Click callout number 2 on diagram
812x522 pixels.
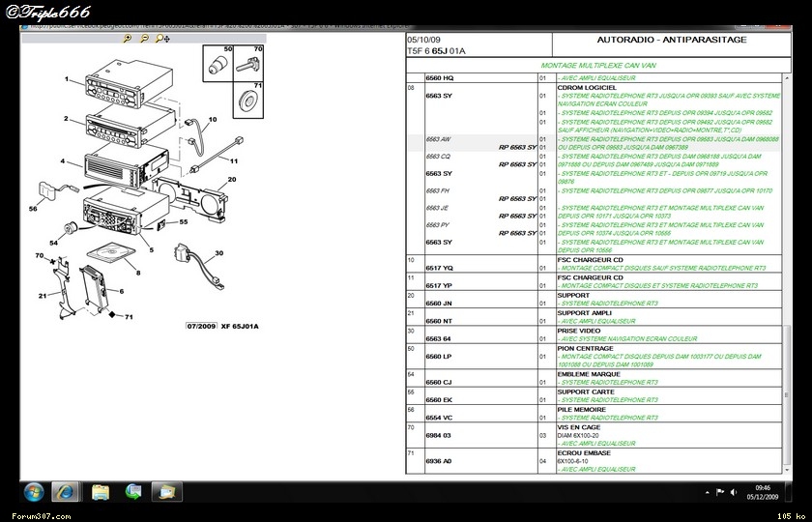66,119
